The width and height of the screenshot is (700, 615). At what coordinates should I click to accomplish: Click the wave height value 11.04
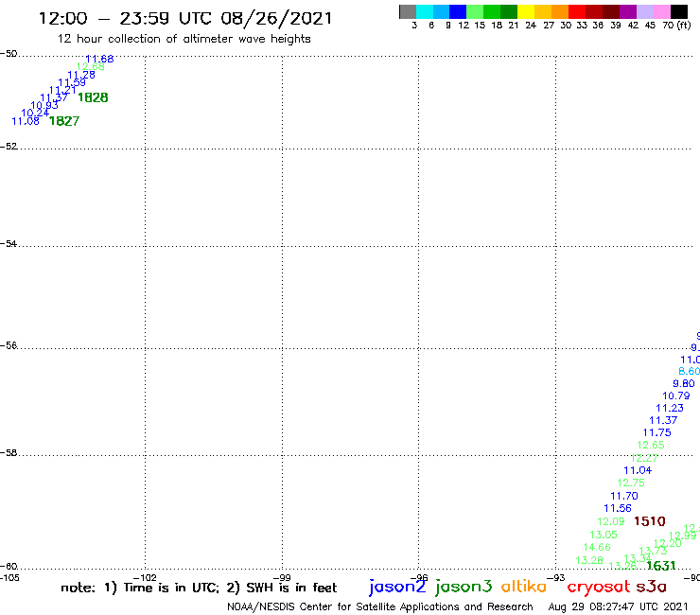638,470
